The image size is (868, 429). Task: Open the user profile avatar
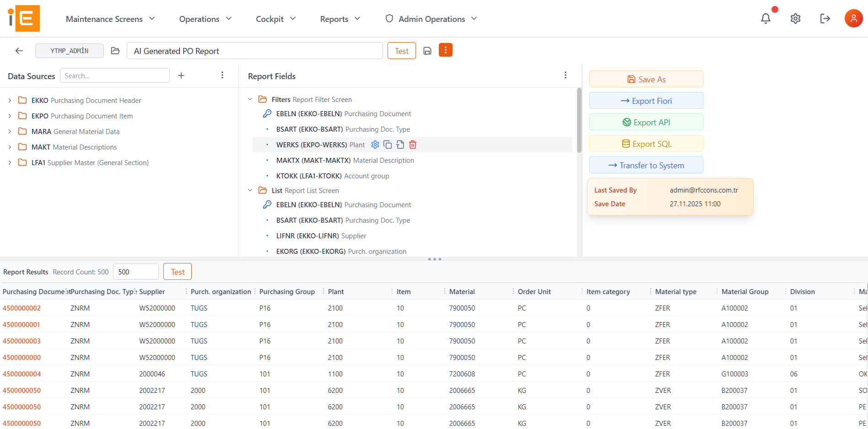click(853, 19)
